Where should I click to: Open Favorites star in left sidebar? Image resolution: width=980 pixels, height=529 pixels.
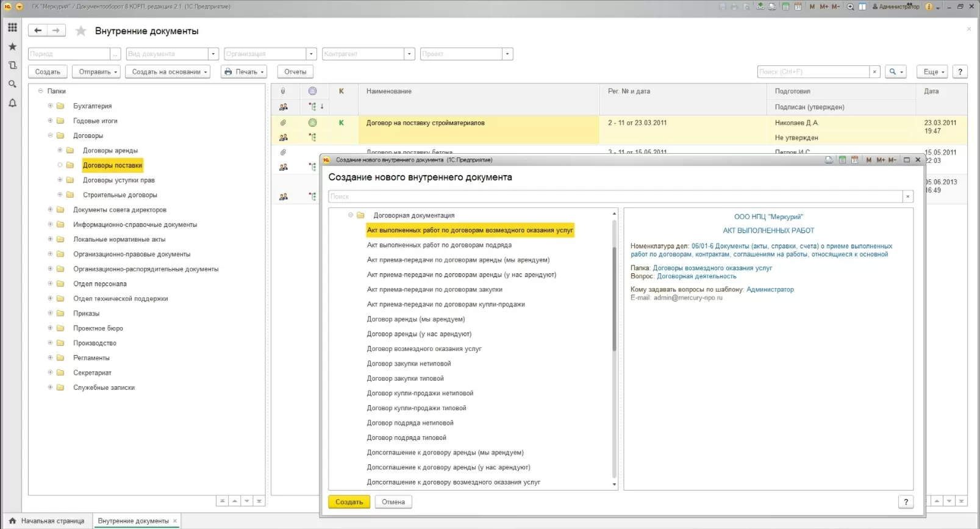pyautogui.click(x=12, y=46)
